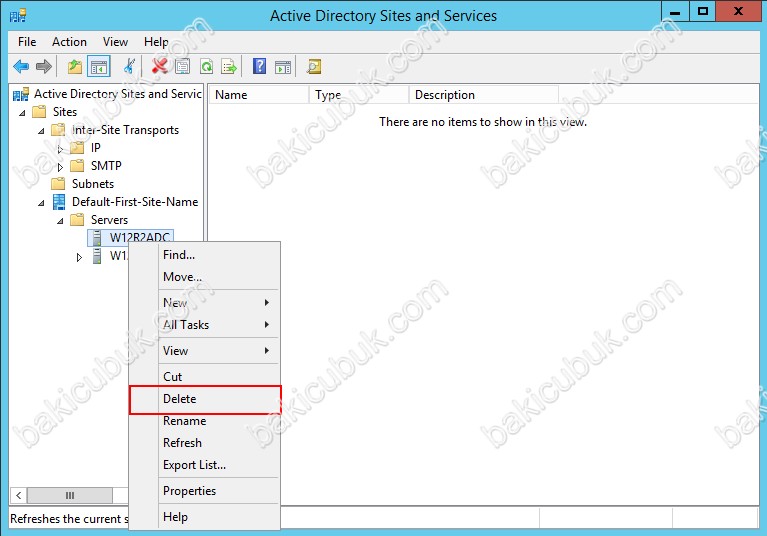Select the Inter-Site Transports label in the tree
This screenshot has height=536, width=767.
(x=125, y=130)
